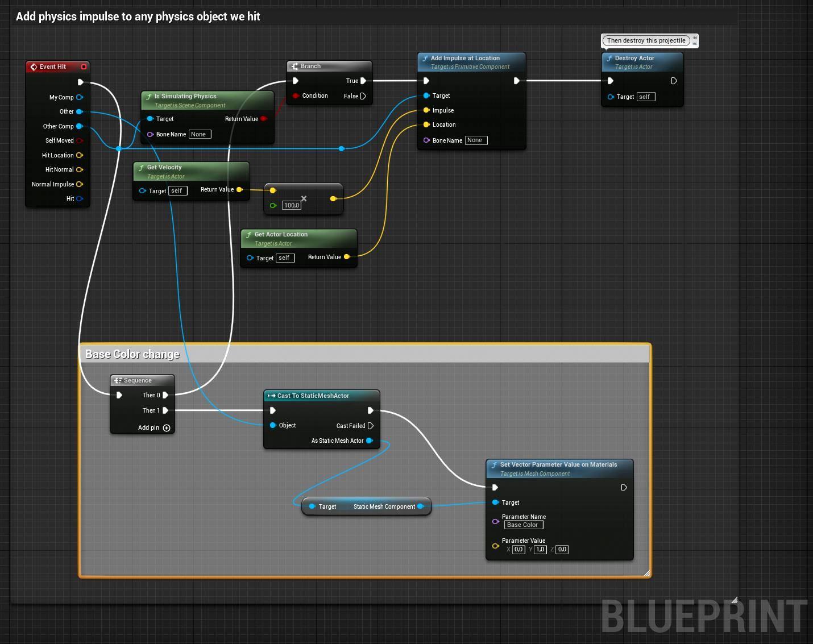Click the Branch False output pin
813x644 pixels.
(x=363, y=96)
